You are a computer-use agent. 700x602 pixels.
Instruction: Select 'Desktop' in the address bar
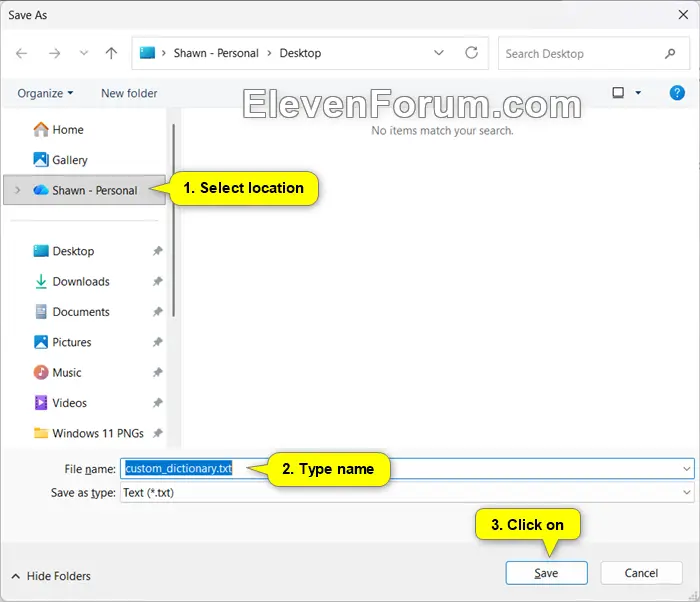point(300,53)
